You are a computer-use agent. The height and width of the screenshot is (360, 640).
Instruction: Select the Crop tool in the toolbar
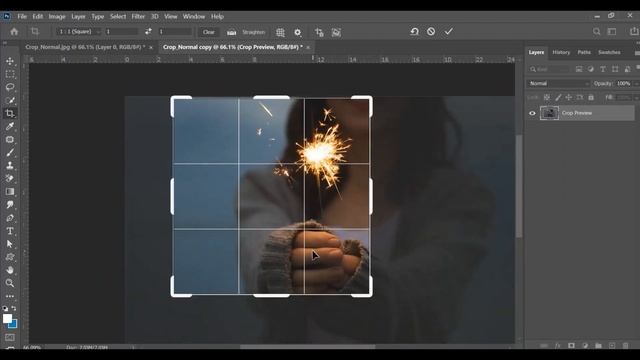10,113
